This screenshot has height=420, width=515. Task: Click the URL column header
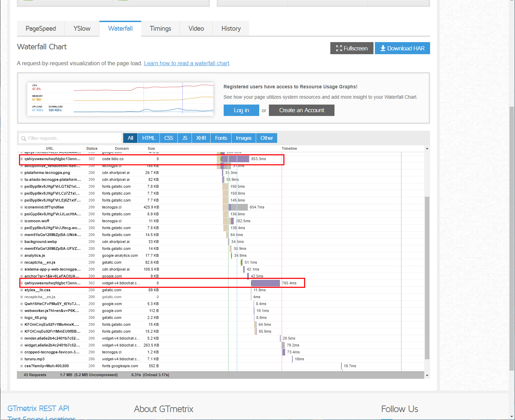point(50,148)
